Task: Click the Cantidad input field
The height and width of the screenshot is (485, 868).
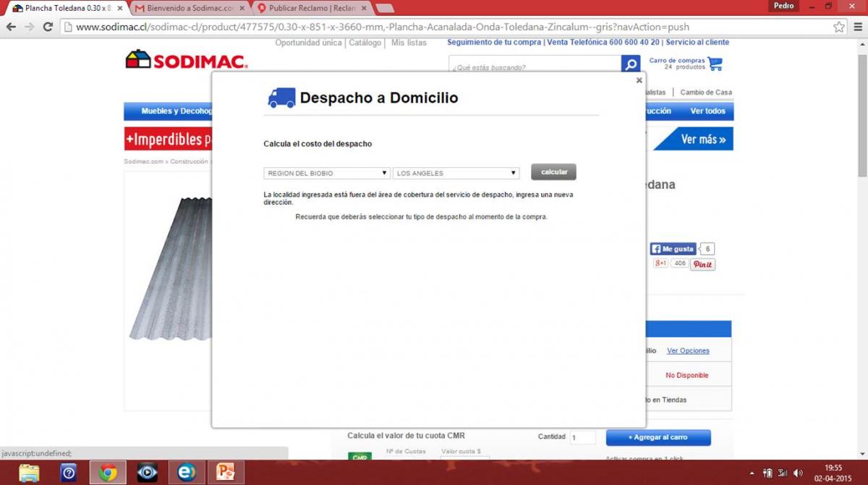Action: point(582,438)
